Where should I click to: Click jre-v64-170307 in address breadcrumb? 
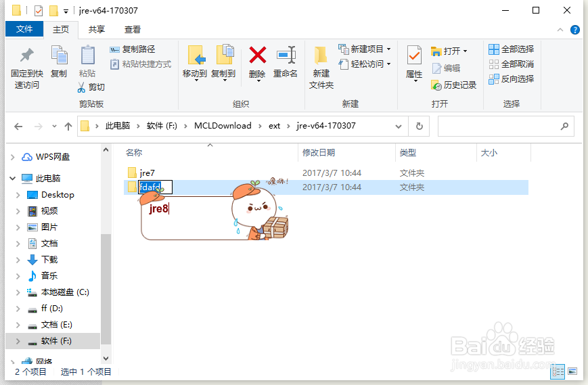click(x=326, y=126)
